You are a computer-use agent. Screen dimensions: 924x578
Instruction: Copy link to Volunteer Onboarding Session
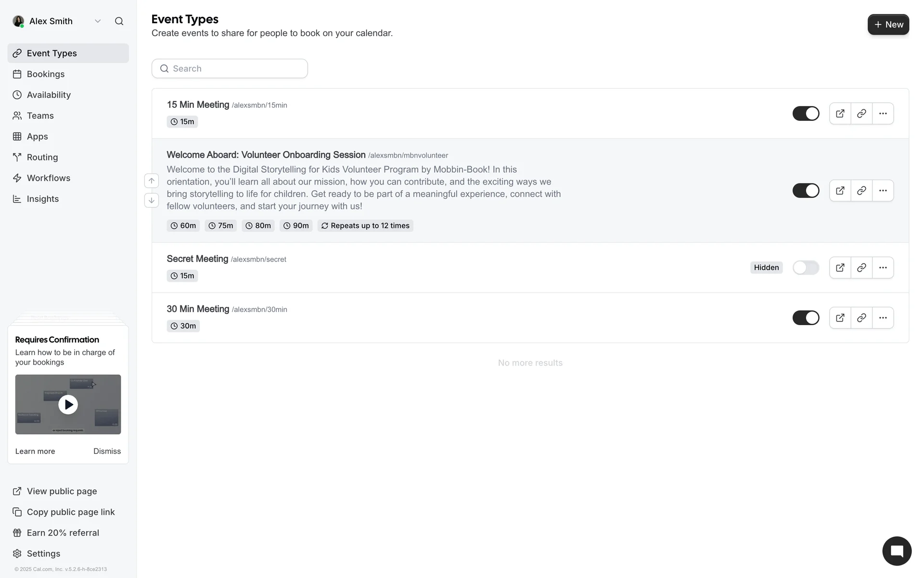pyautogui.click(x=861, y=191)
